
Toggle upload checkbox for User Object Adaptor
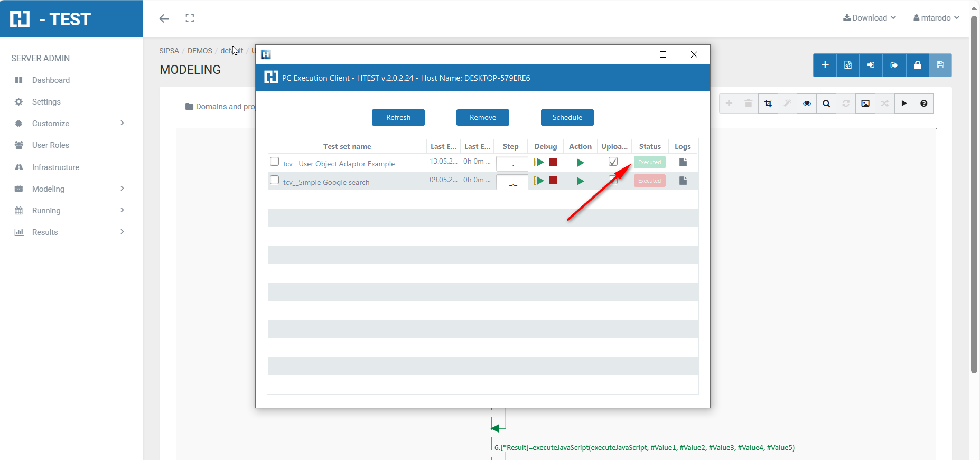coord(613,162)
